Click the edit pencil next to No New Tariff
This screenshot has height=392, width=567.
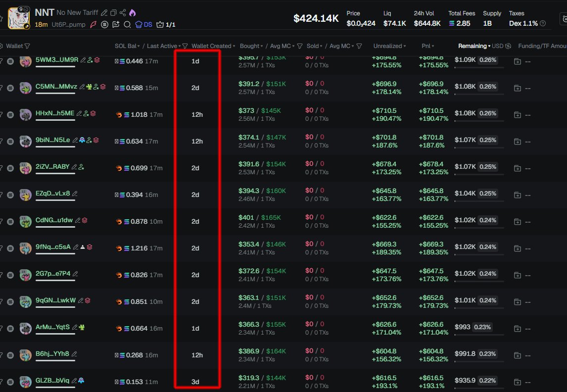(x=104, y=13)
